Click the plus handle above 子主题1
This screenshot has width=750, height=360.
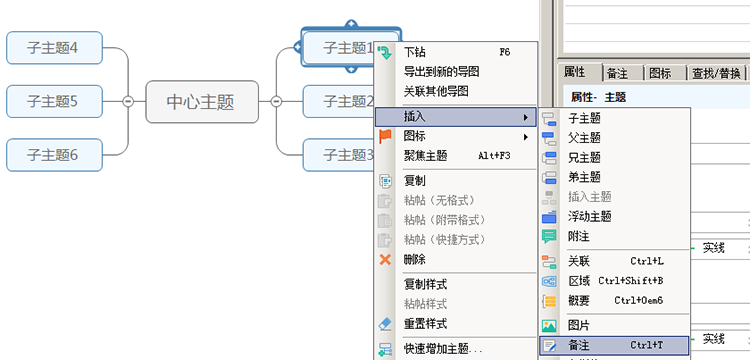(x=351, y=23)
